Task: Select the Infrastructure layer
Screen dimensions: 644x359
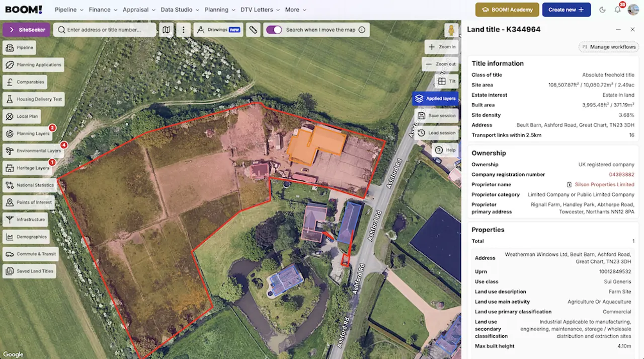Action: point(25,219)
